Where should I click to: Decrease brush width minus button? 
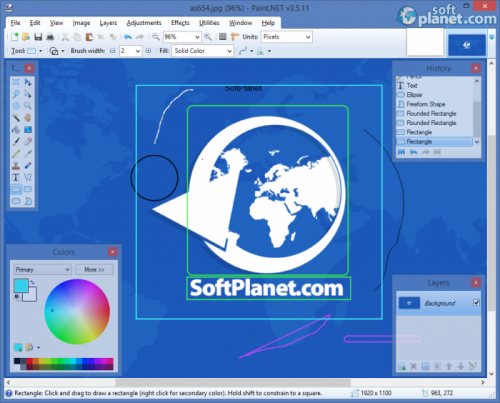point(113,51)
